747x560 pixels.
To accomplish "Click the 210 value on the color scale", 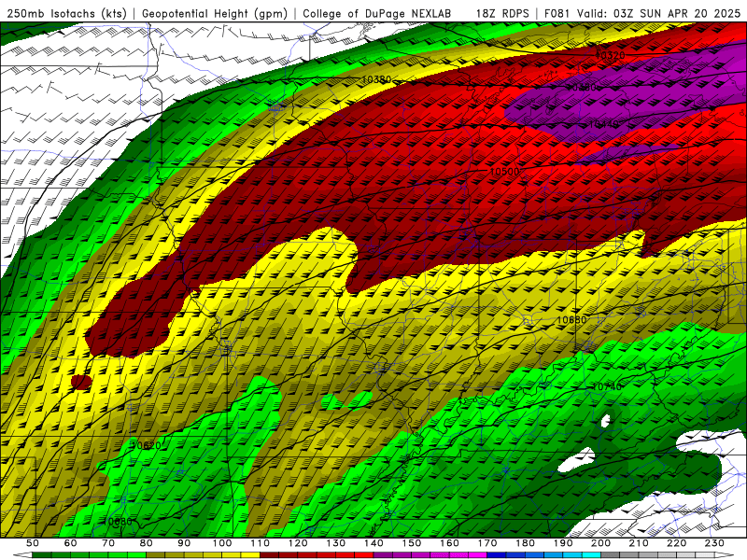I will pyautogui.click(x=639, y=543).
